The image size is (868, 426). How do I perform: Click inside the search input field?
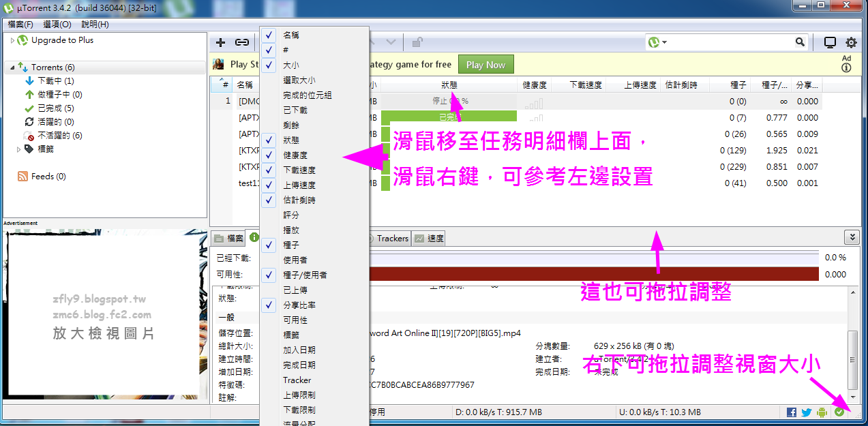[x=732, y=42]
